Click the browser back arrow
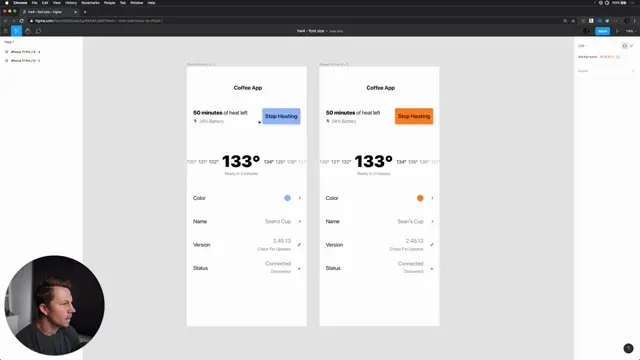The width and height of the screenshot is (640, 360). (5, 21)
